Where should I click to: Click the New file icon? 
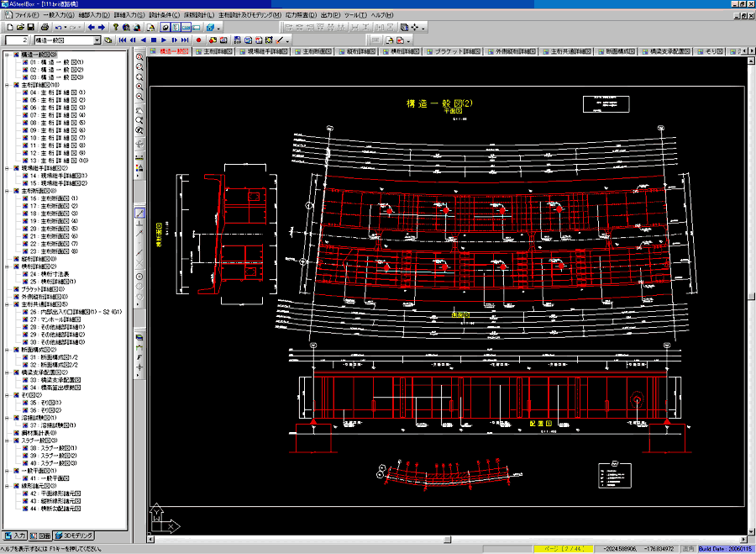pos(10,28)
